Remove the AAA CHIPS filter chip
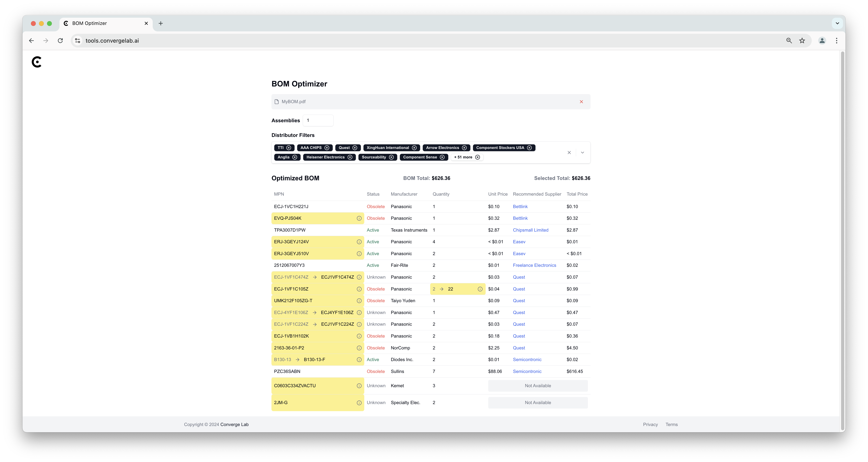 click(x=327, y=148)
